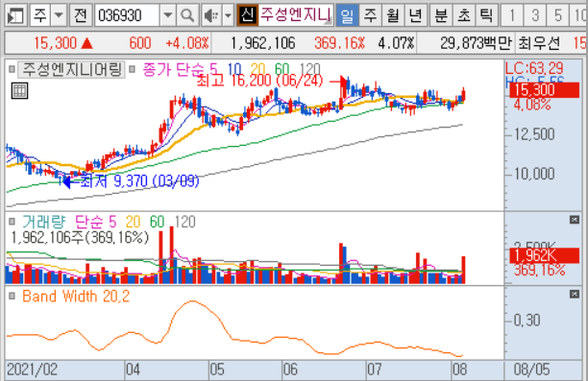Choose interval 1 button
The image size is (588, 381).
pyautogui.click(x=512, y=15)
